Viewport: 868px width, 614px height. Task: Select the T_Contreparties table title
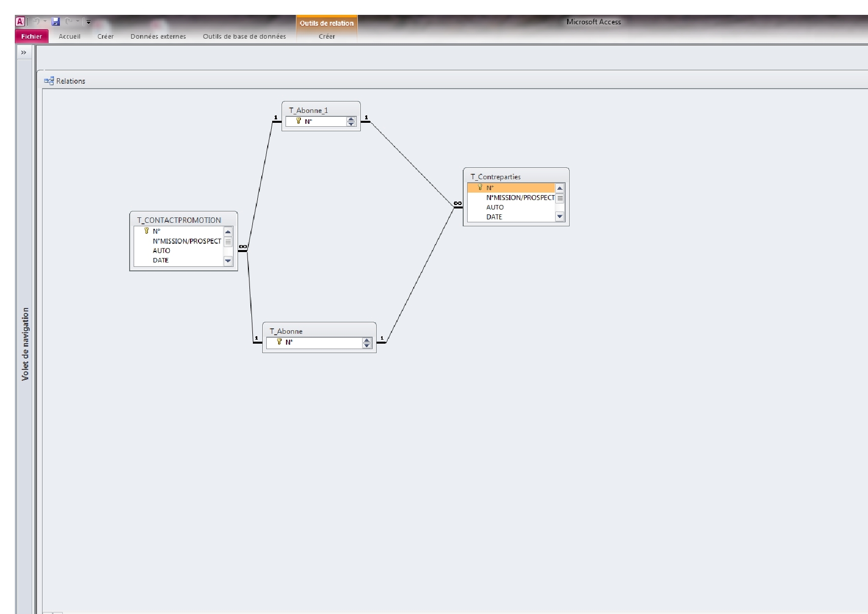click(495, 177)
